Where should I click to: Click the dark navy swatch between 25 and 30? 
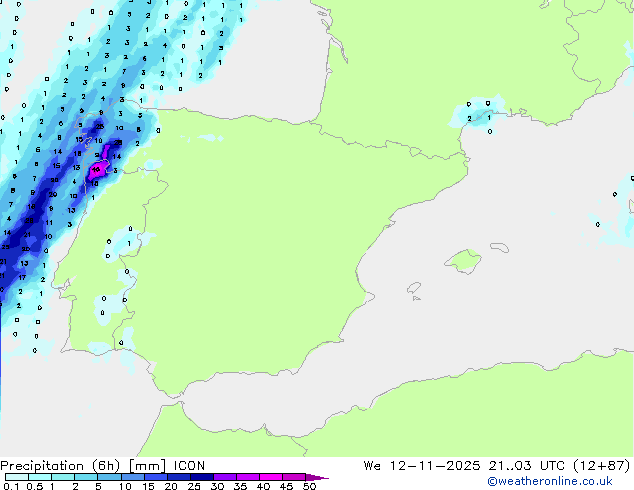(x=202, y=477)
